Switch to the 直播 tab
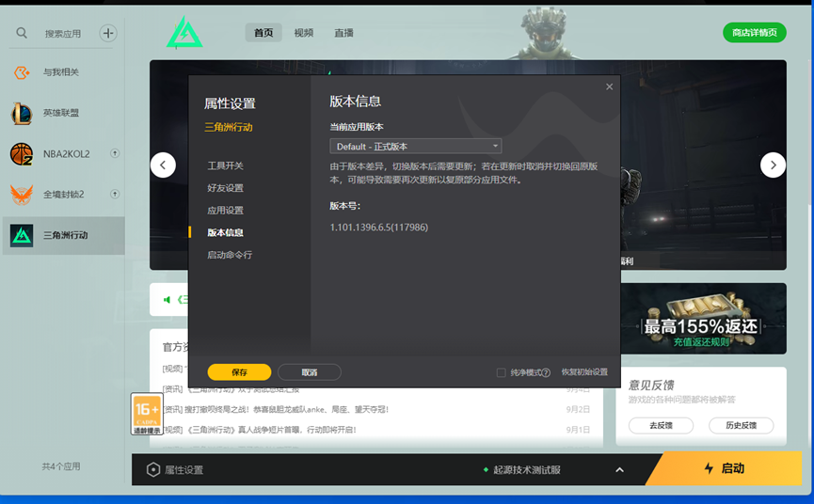This screenshot has width=814, height=504. click(x=343, y=33)
